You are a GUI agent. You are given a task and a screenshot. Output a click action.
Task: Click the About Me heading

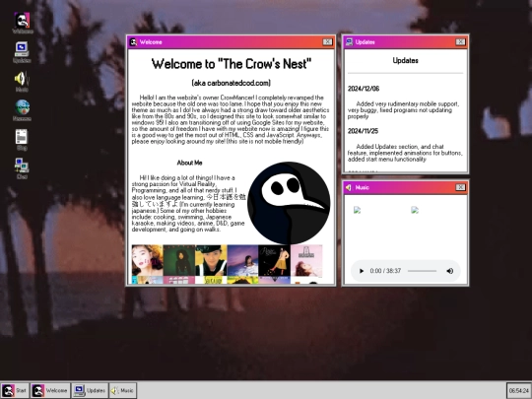(x=189, y=163)
